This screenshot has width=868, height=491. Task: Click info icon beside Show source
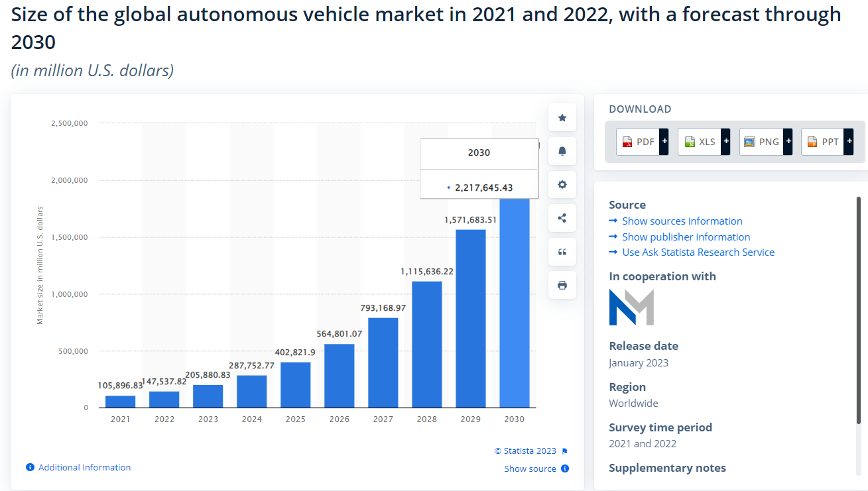click(x=565, y=468)
